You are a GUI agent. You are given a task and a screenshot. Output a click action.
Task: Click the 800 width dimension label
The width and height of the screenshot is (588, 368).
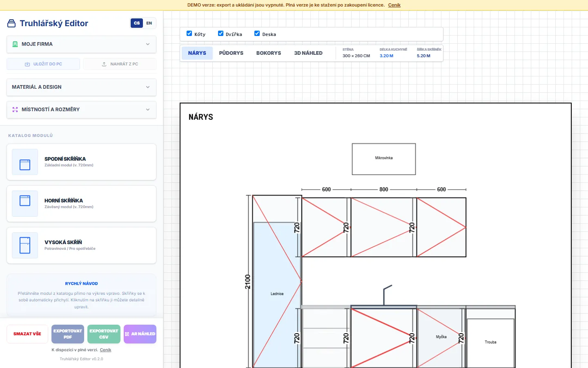tap(384, 189)
